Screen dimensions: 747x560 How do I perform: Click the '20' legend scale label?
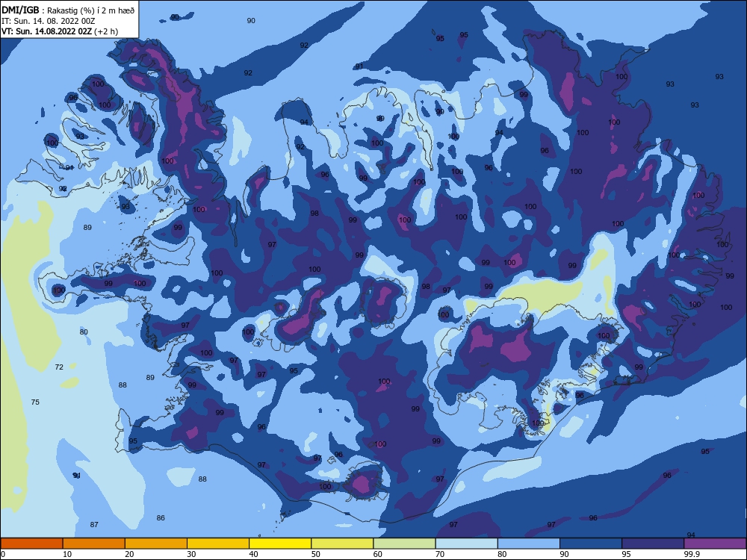pyautogui.click(x=129, y=554)
